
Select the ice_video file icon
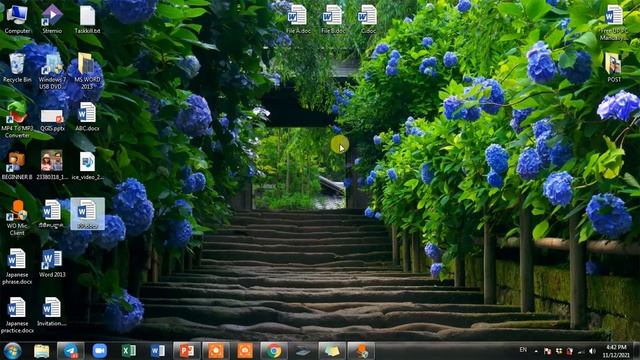tap(87, 165)
